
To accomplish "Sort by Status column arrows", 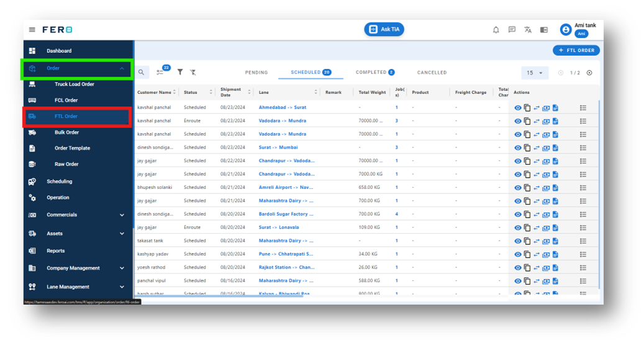I will pyautogui.click(x=211, y=92).
